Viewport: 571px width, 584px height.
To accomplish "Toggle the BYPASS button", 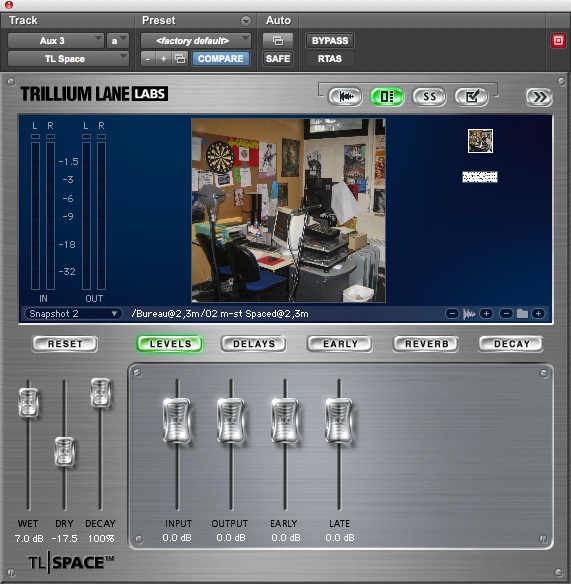I will coord(330,40).
